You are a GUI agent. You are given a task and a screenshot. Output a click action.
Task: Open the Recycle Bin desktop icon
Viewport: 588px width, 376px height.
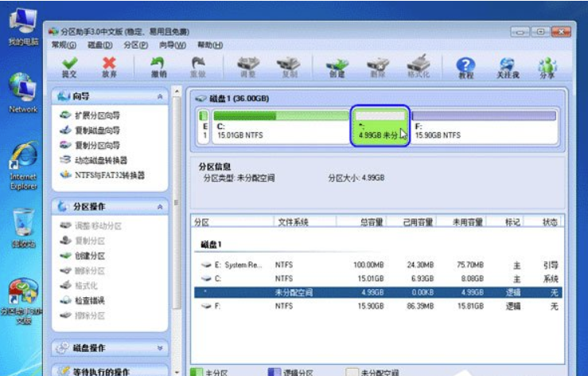click(23, 228)
